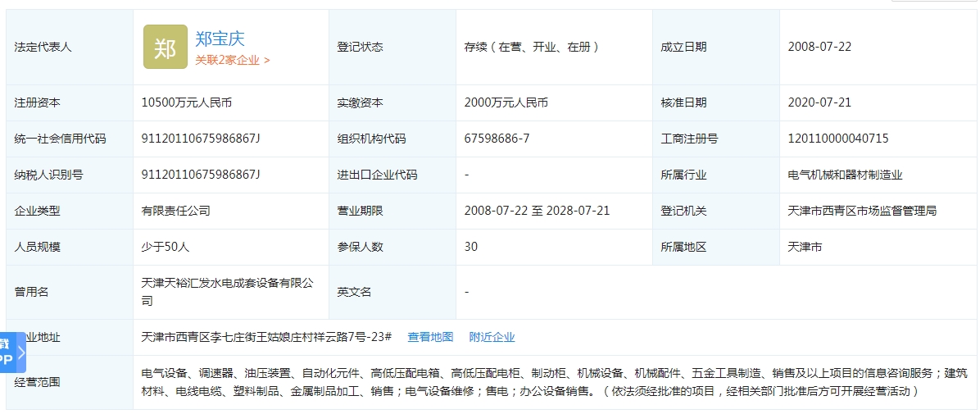Open legal representative 郑宝庆's profile link
980x414 pixels.
(x=220, y=38)
